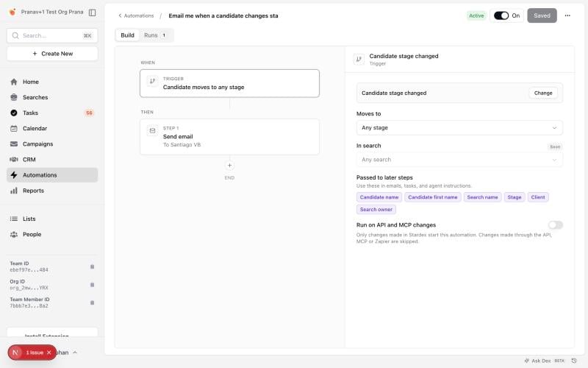Open Calendar in the sidebar
Screen dimensions: 588x368
pos(52,128)
